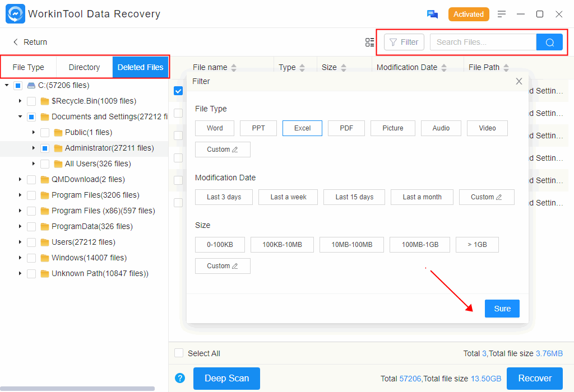This screenshot has width=574, height=392.
Task: Collapse the Documents and Settings node
Action: [20, 117]
